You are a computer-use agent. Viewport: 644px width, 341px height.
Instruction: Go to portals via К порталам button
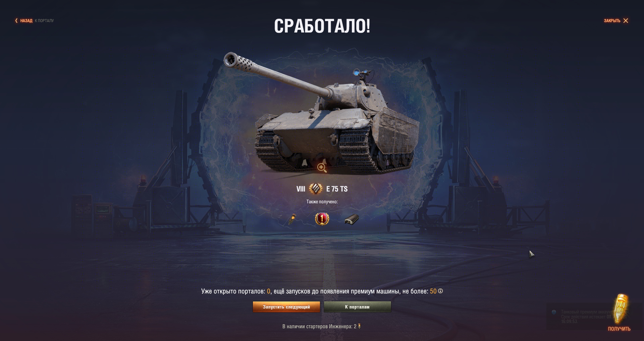point(357,307)
